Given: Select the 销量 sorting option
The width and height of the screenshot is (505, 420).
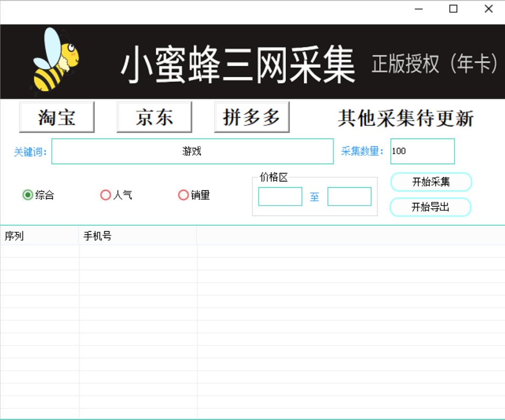Looking at the screenshot, I should [x=183, y=195].
